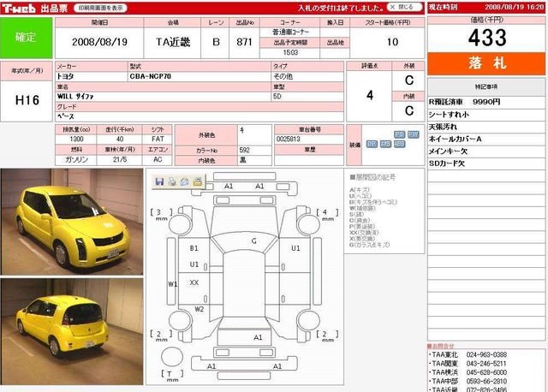Select the lane value B
Screen dimensions: 548x392
pyautogui.click(x=216, y=42)
